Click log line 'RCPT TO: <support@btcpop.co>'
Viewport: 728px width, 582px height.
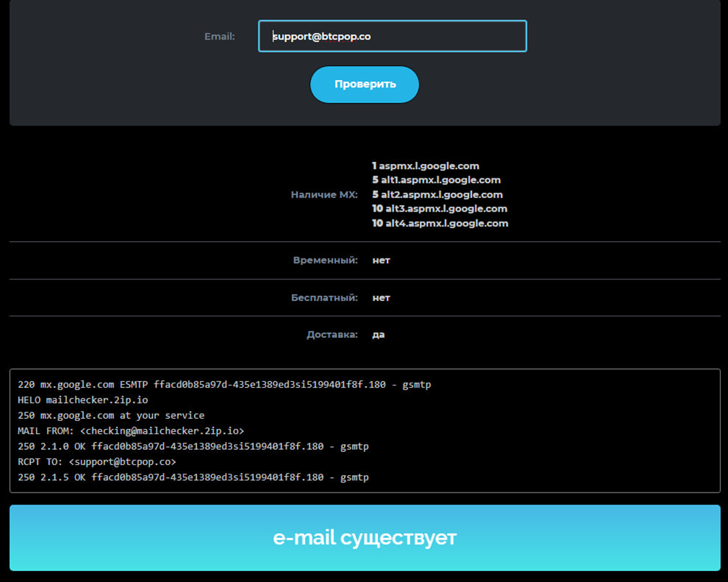97,461
